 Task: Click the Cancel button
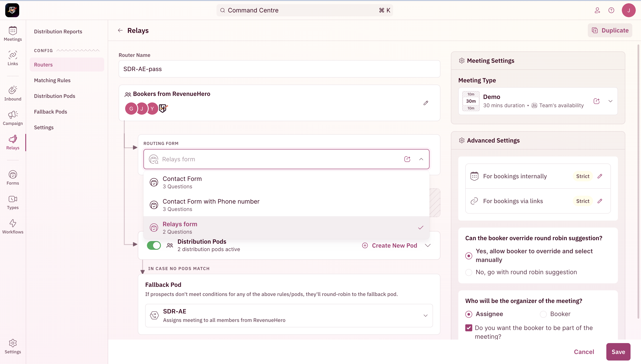[584, 352]
